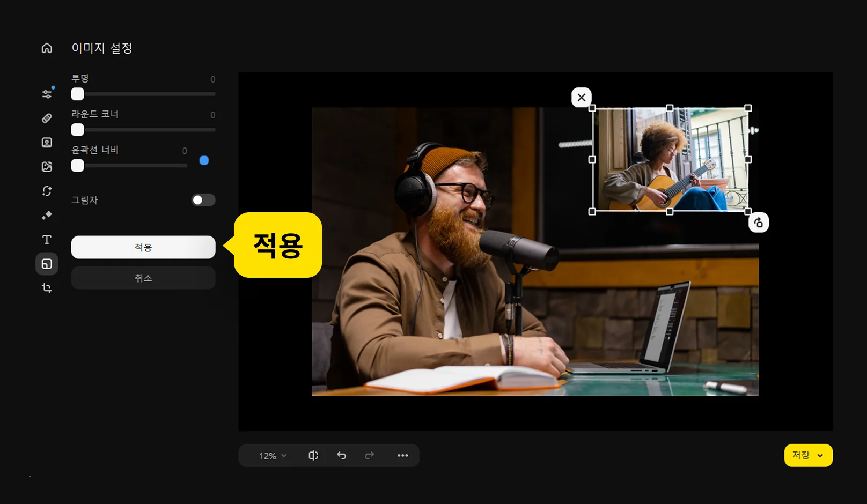Select the guitar player overlay image
867x504 pixels.
point(670,160)
